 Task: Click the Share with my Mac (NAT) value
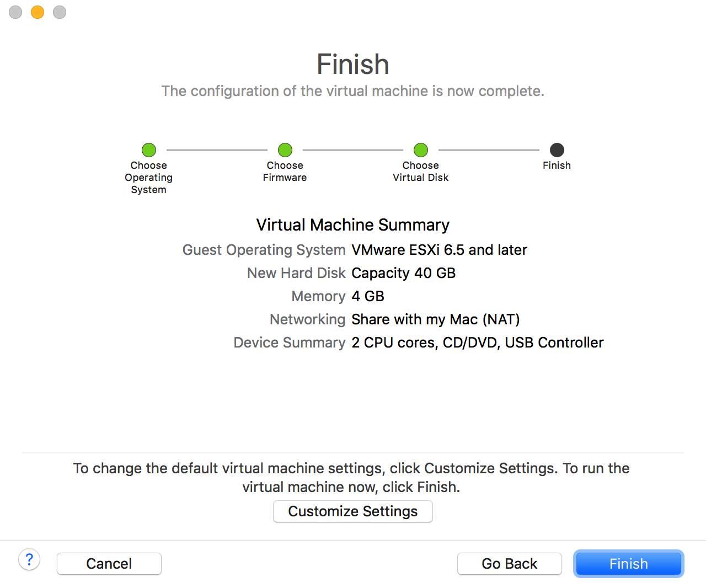tap(435, 319)
